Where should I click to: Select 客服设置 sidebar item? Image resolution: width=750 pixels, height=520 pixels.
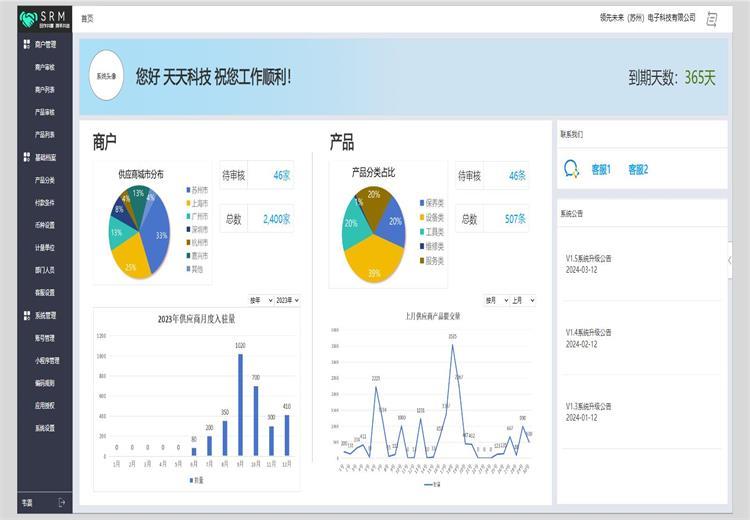(44, 292)
